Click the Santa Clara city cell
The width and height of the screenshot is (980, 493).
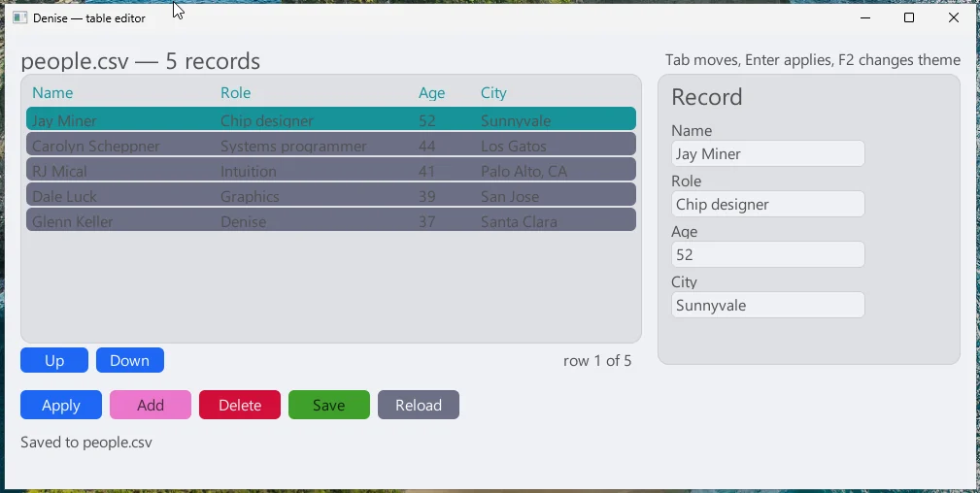(x=519, y=222)
